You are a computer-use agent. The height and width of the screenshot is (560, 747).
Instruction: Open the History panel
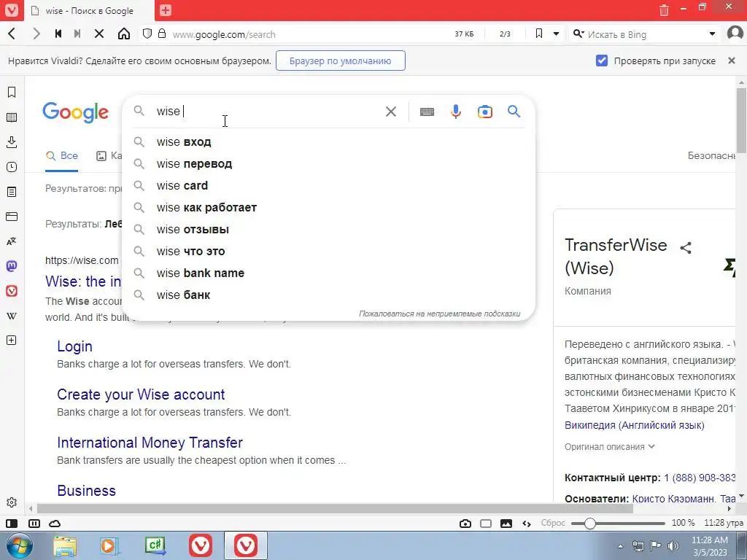tap(12, 167)
